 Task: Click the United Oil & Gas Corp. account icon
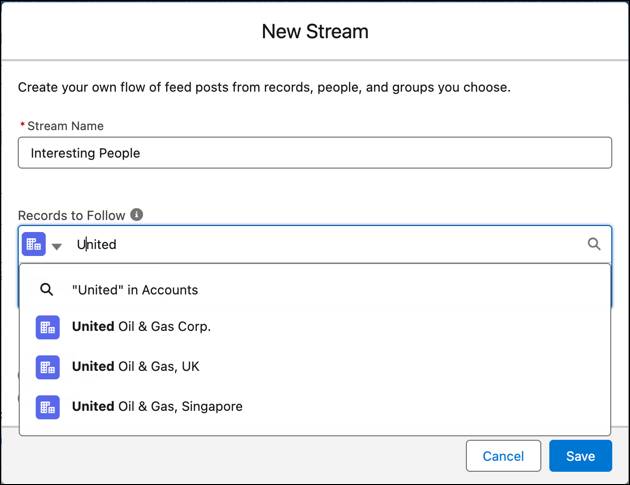pyautogui.click(x=47, y=327)
